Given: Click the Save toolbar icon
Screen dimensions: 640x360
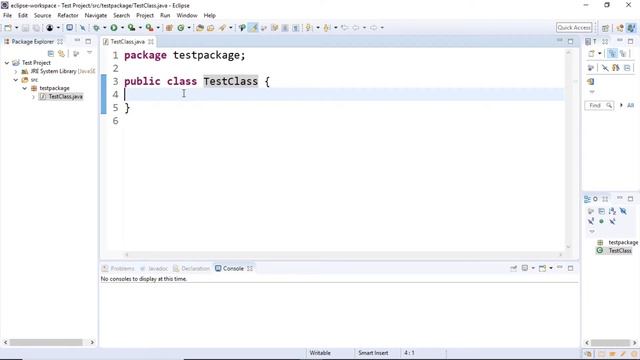Looking at the screenshot, I should 25,28.
